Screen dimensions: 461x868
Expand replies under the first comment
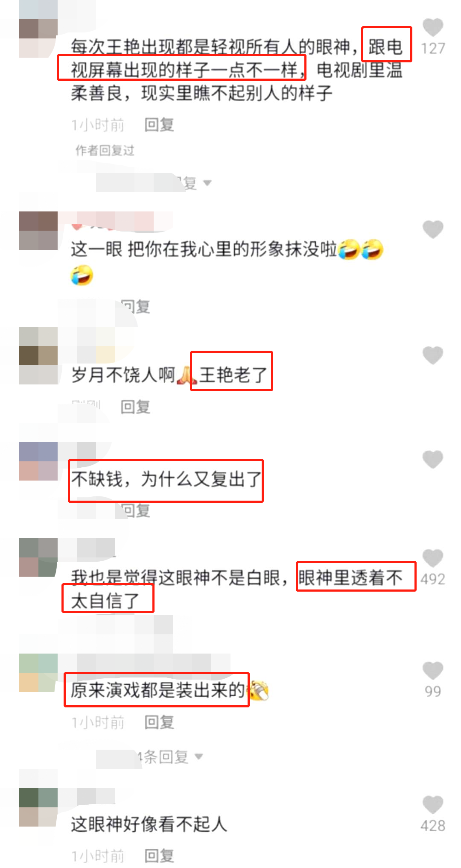154,183
